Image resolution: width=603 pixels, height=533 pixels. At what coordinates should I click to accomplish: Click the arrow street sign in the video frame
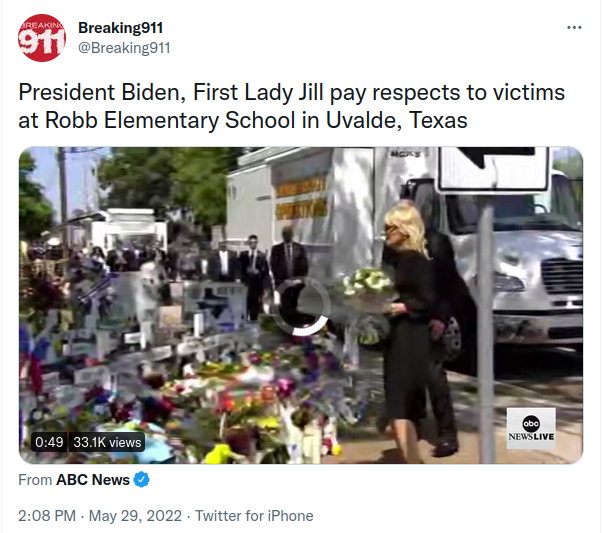click(x=494, y=169)
